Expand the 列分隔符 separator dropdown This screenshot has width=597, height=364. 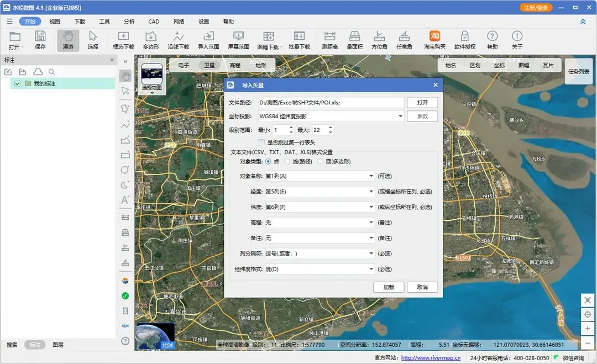click(320, 254)
